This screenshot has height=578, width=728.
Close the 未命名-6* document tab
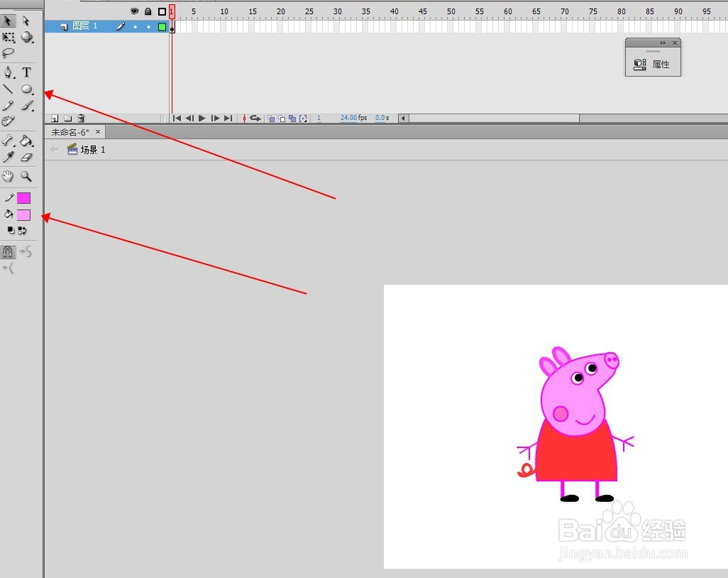click(98, 132)
